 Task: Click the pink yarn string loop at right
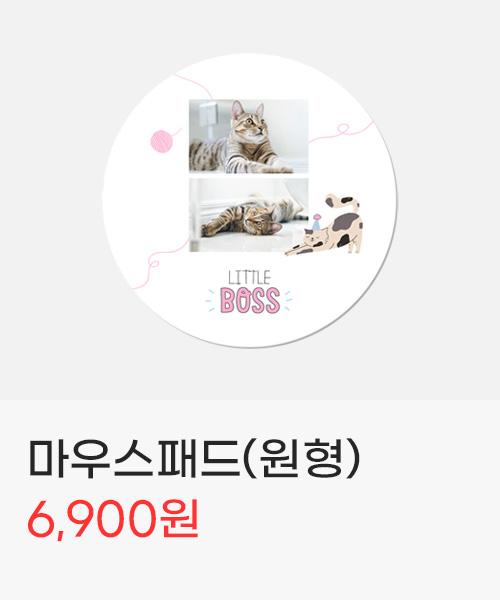(343, 129)
